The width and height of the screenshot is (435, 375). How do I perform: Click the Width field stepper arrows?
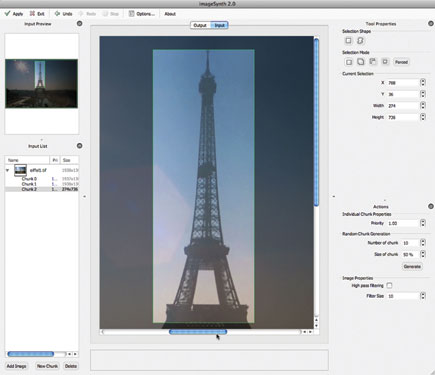(423, 106)
